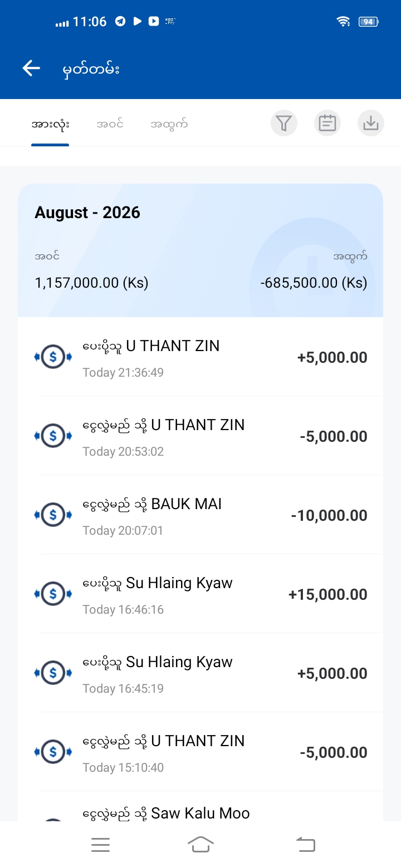This screenshot has width=401, height=868.
Task: Open the Su Hlaing Kyaw transaction at 16:45:19
Action: pyautogui.click(x=200, y=673)
